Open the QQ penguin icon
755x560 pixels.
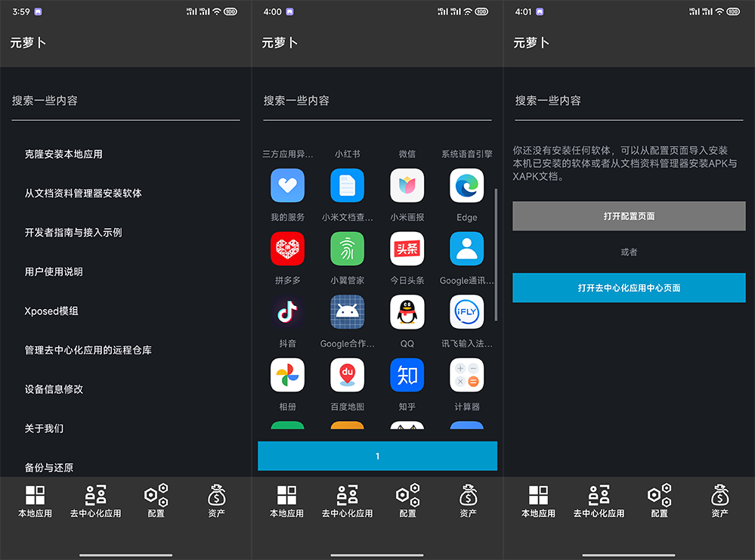(407, 312)
